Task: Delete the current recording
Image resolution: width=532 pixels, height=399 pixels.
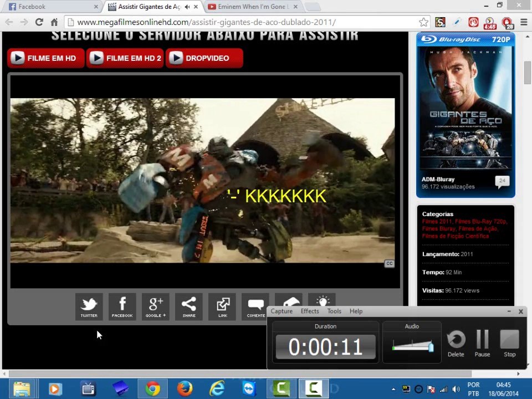Action: (456, 344)
